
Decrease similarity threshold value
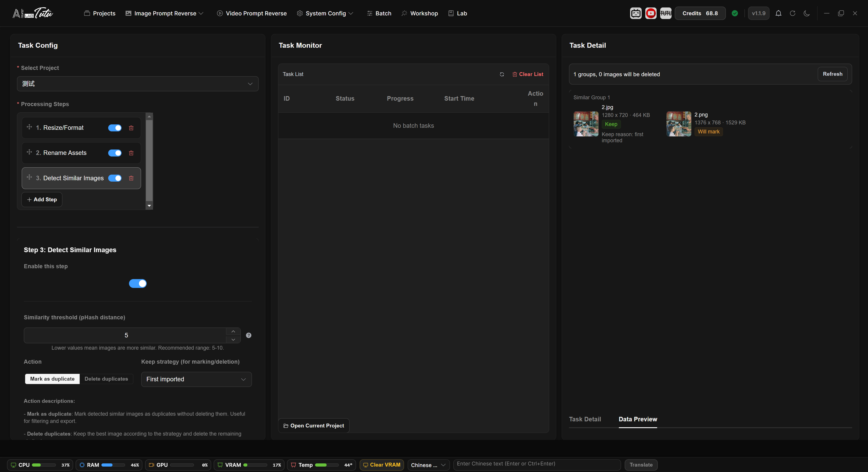click(x=233, y=339)
